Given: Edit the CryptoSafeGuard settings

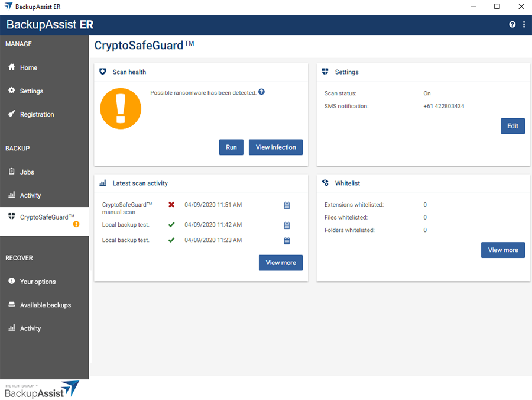Looking at the screenshot, I should click(512, 126).
